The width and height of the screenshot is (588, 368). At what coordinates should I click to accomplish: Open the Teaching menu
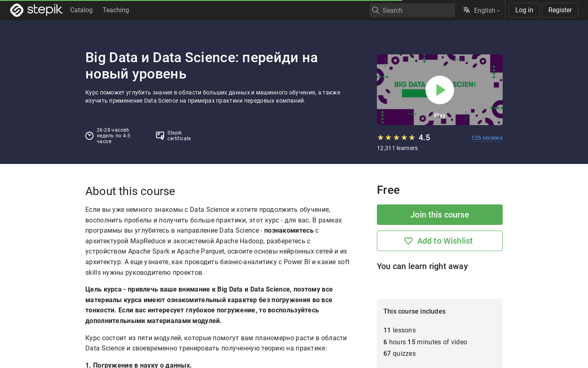(x=116, y=10)
